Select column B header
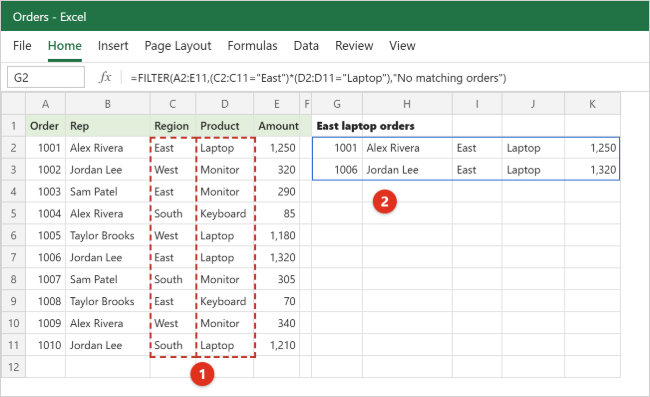Viewport: 650px width, 397px height. click(108, 104)
